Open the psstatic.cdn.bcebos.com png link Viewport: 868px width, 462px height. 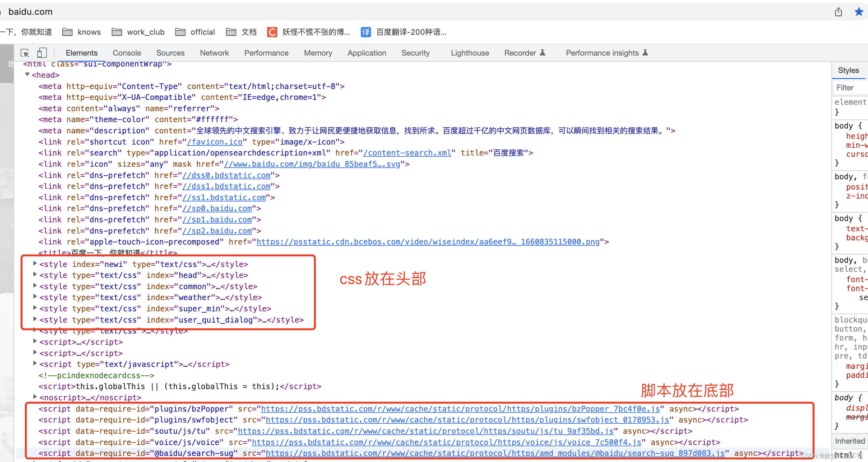click(428, 242)
